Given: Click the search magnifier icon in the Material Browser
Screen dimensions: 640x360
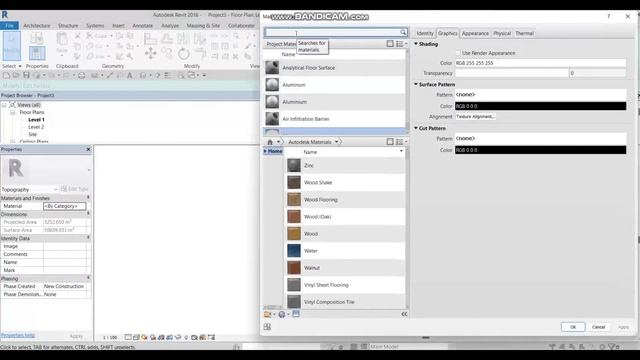Looking at the screenshot, I should [403, 32].
